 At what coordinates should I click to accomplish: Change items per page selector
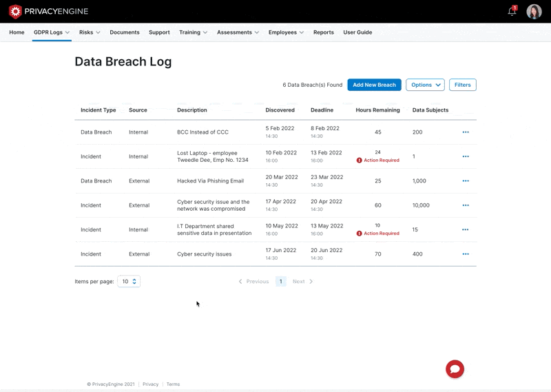click(129, 281)
